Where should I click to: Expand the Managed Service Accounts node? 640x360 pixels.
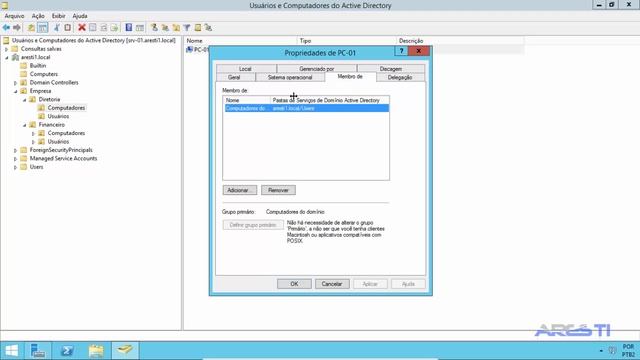16,159
